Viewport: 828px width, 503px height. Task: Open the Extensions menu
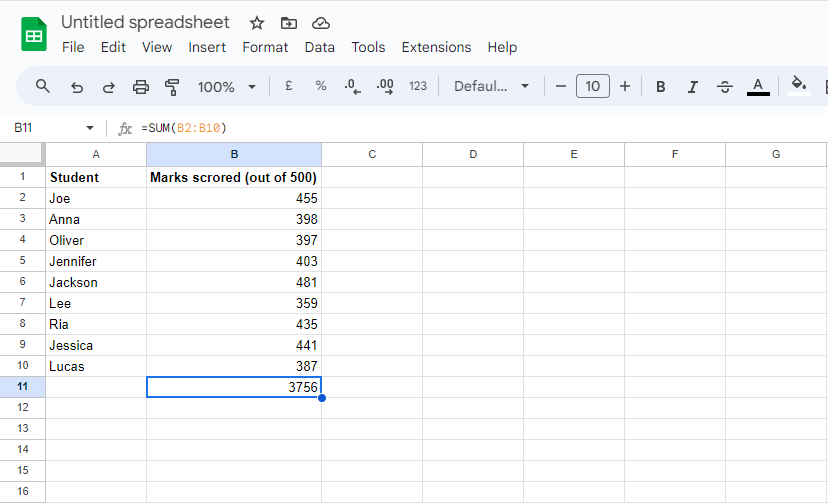436,47
